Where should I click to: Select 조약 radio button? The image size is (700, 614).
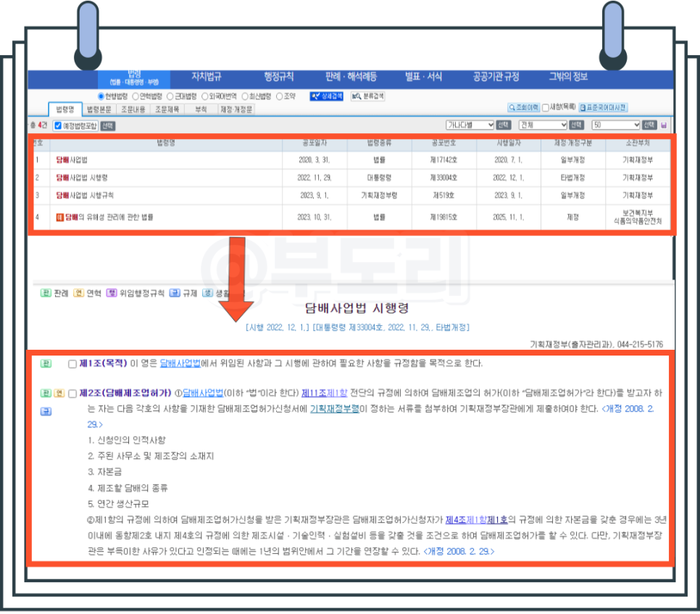280,96
